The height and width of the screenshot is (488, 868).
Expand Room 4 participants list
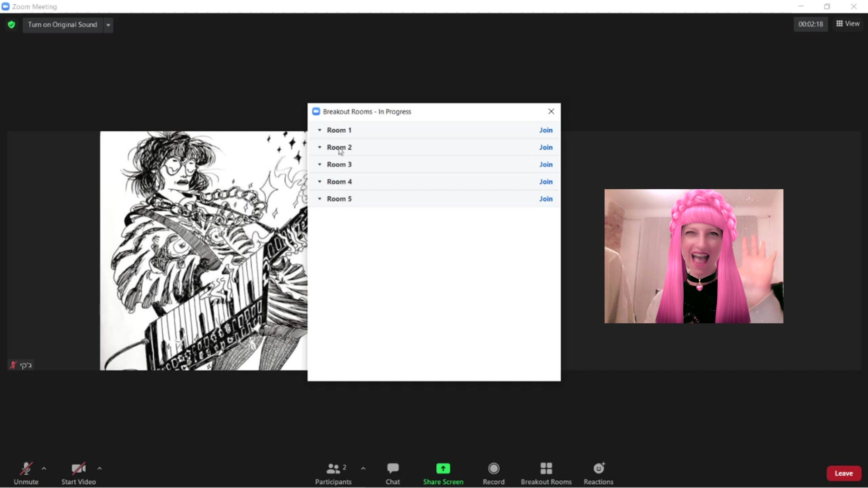[x=319, y=182]
